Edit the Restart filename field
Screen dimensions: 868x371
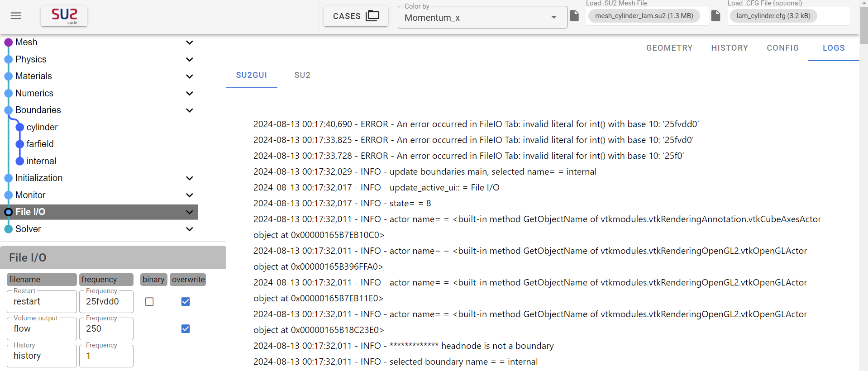pos(42,301)
